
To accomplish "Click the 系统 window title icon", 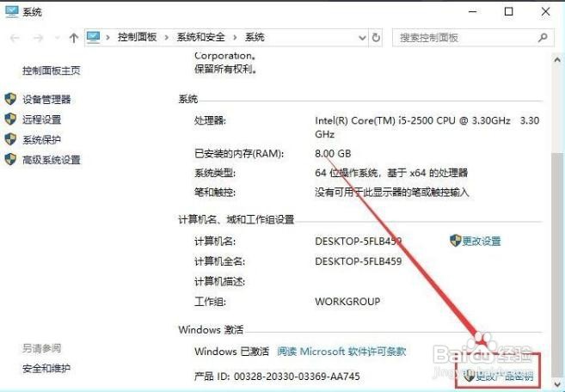I will (11, 11).
